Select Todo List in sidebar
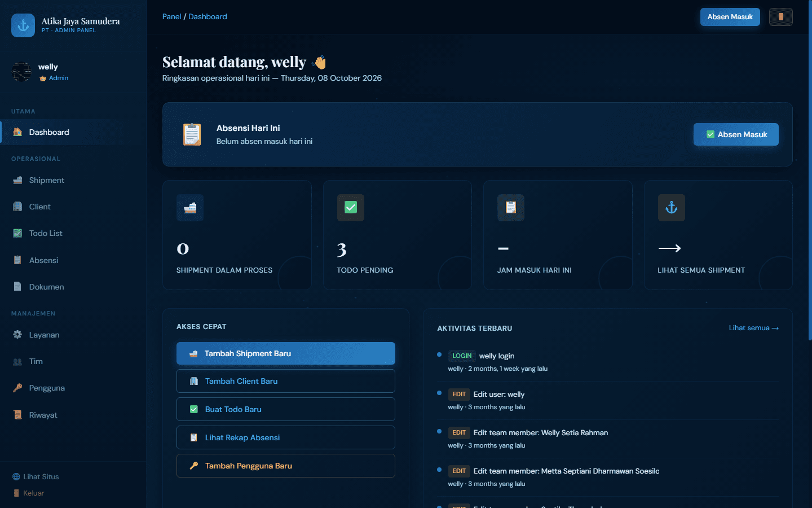Image resolution: width=812 pixels, height=508 pixels. [73, 233]
